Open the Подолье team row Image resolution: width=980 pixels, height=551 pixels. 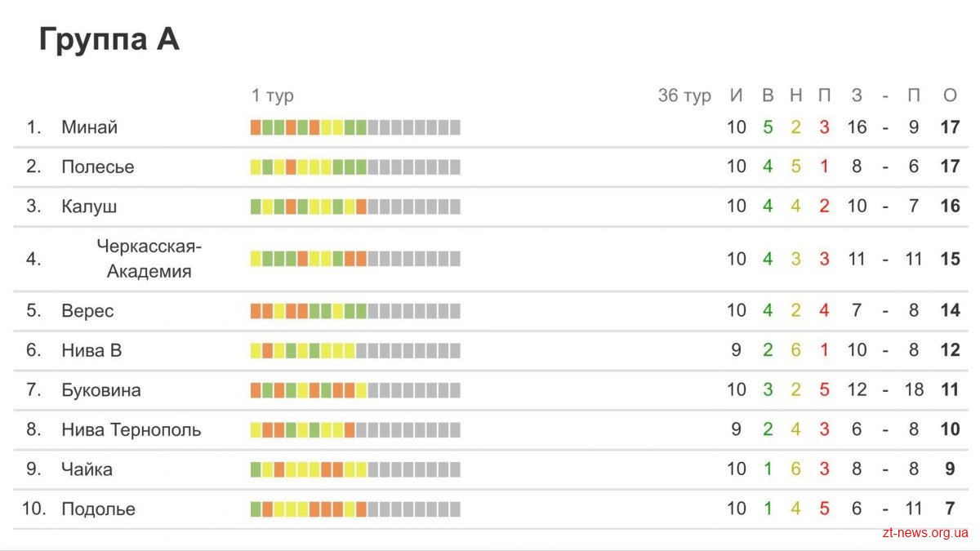(x=489, y=509)
